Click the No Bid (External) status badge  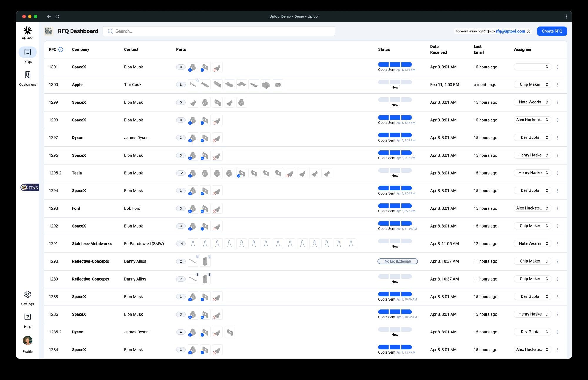pos(398,261)
